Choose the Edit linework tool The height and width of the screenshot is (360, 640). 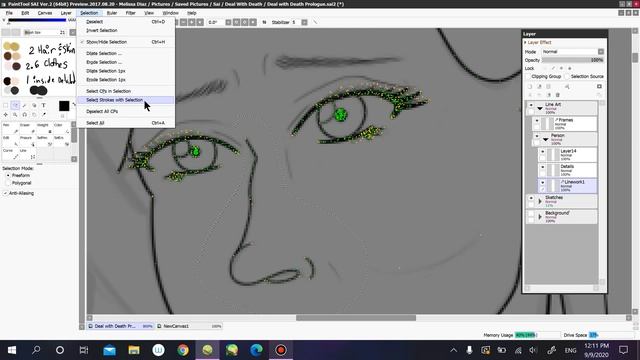pyautogui.click(x=10, y=141)
